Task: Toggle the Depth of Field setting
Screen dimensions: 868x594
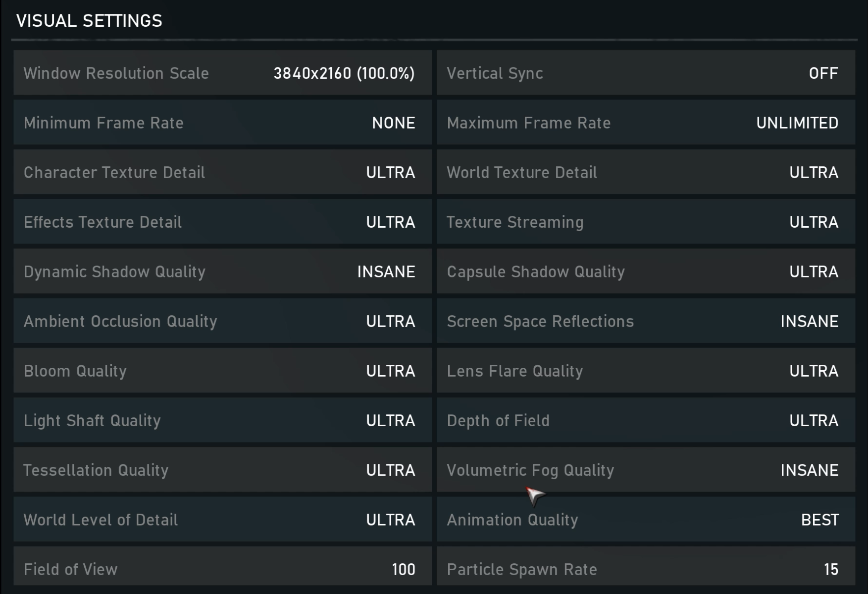Action: point(646,420)
